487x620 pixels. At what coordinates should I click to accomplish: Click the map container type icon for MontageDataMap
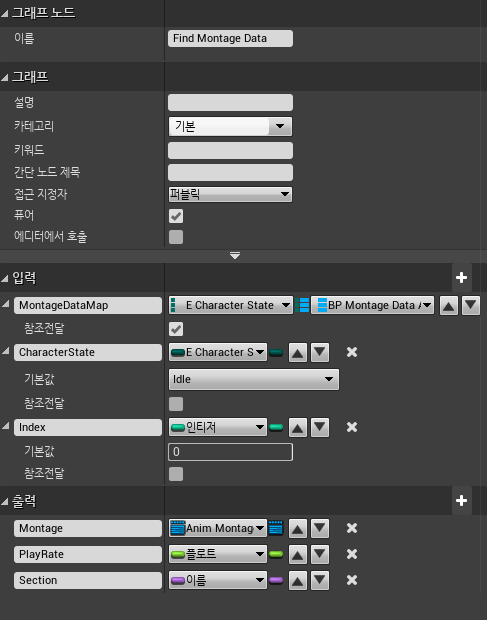tap(302, 305)
